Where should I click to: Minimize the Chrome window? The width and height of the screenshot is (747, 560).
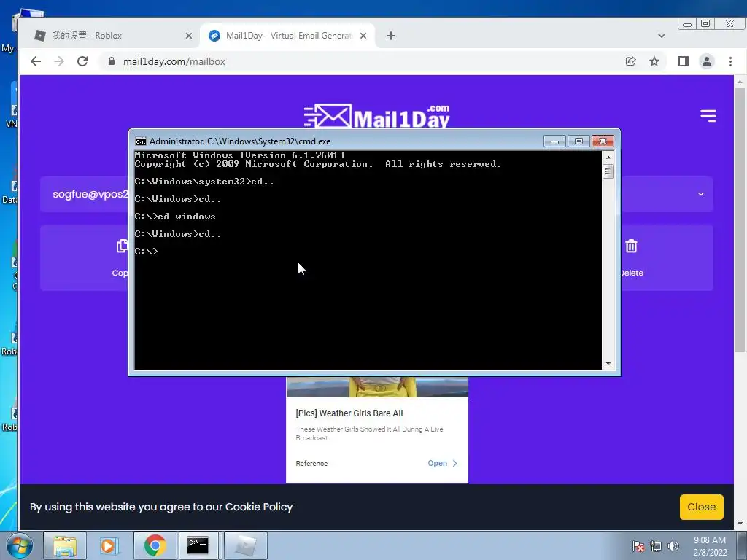tap(687, 24)
